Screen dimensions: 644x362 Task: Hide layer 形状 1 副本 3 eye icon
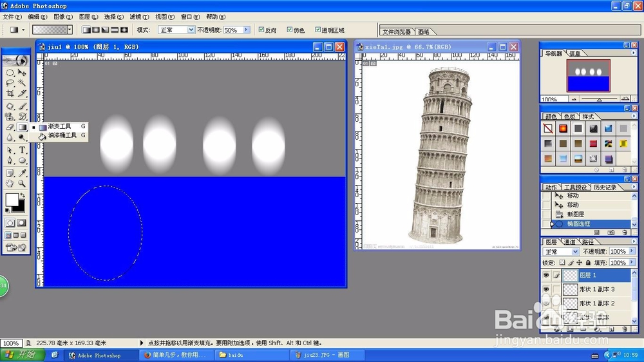tap(546, 289)
